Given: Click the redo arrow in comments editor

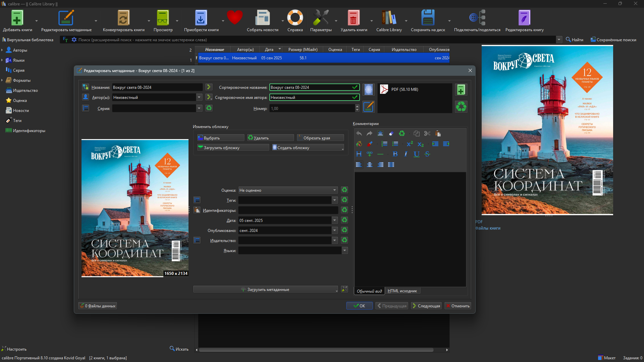Looking at the screenshot, I should pos(370,133).
